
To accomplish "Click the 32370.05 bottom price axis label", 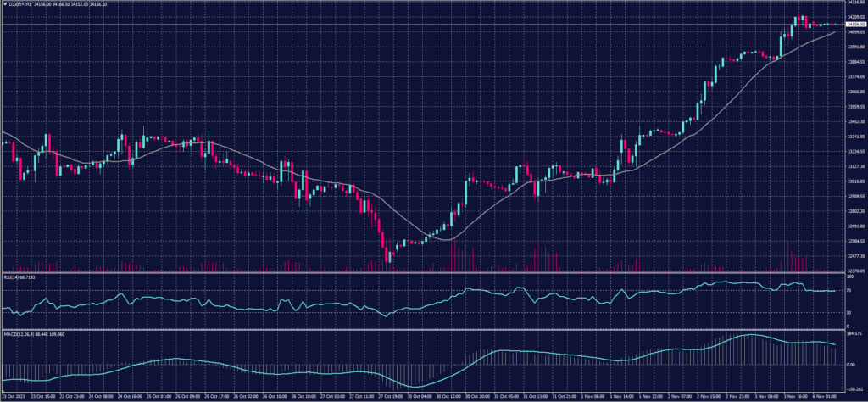I will coord(854,271).
